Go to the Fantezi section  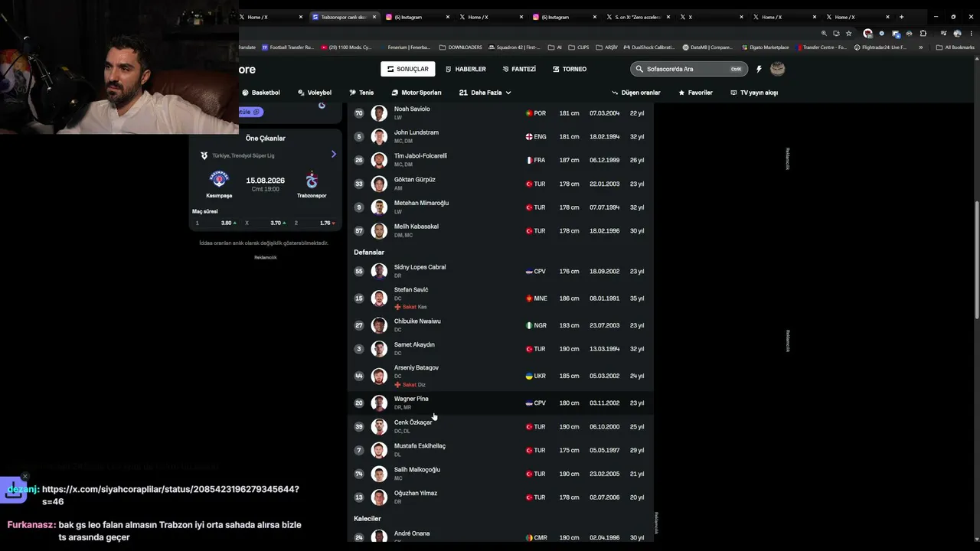tap(519, 69)
